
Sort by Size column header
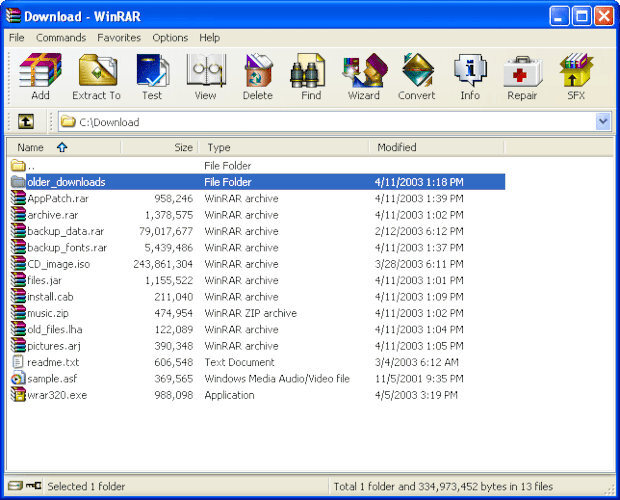(x=160, y=147)
